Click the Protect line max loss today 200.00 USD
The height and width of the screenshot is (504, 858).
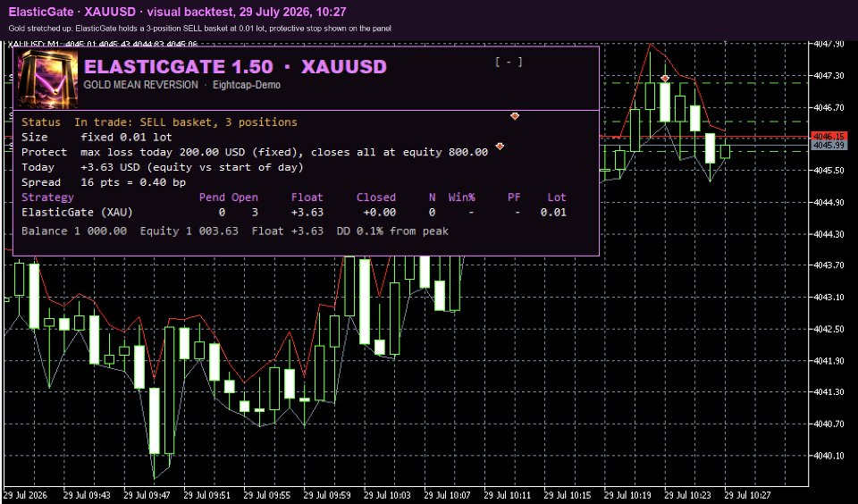click(284, 152)
